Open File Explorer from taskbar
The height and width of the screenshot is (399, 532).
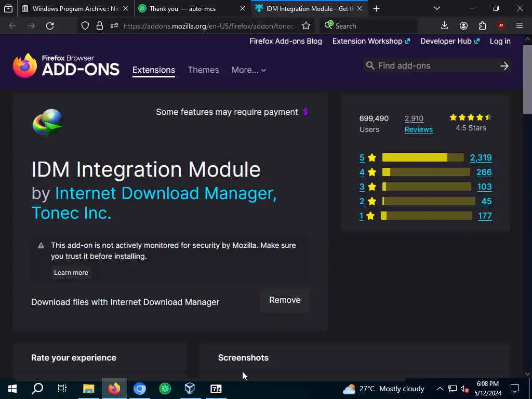pos(88,389)
